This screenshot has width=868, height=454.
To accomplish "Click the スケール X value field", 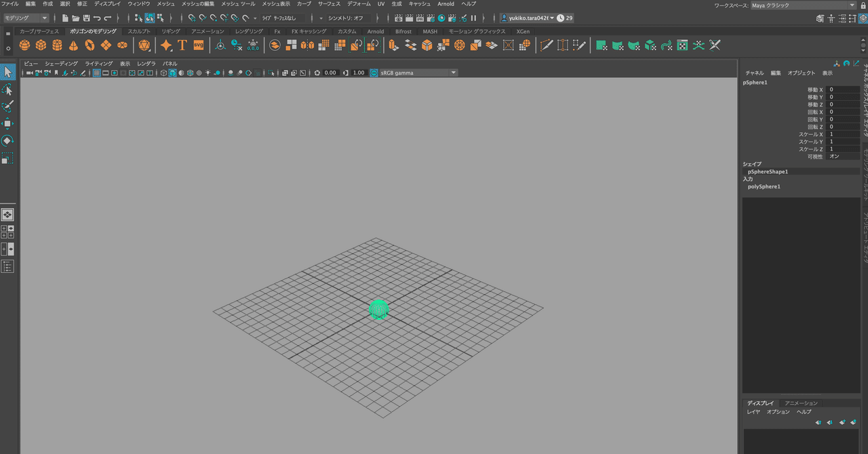I will [844, 134].
